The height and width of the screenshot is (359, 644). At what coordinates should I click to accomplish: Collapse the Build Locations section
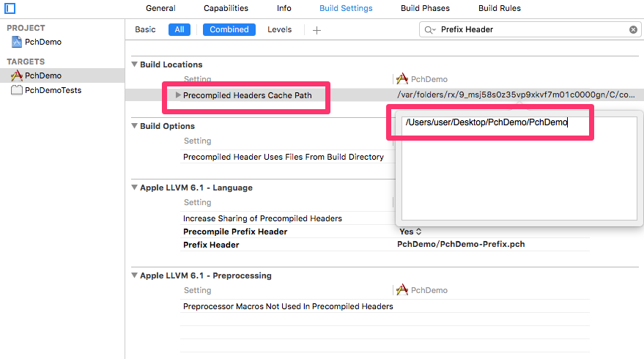(x=134, y=64)
